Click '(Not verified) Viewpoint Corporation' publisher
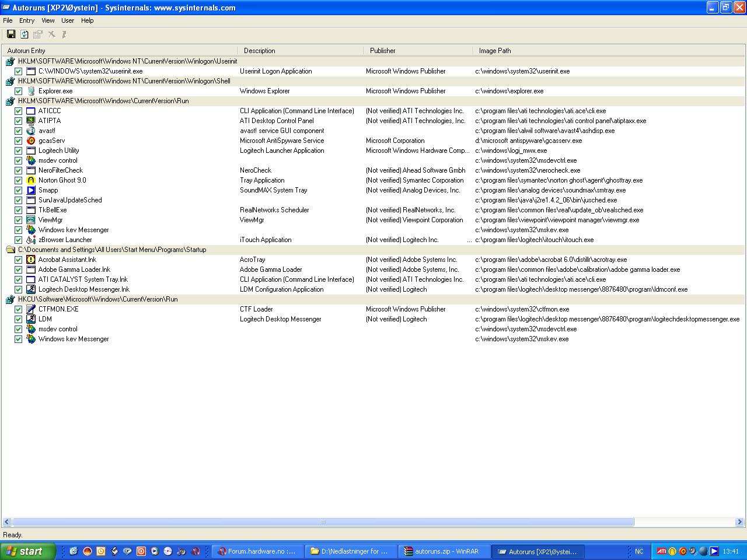The height and width of the screenshot is (560, 747). (414, 220)
